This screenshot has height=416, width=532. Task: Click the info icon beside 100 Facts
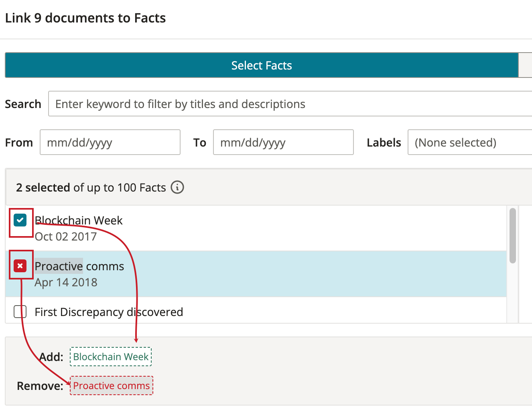177,187
